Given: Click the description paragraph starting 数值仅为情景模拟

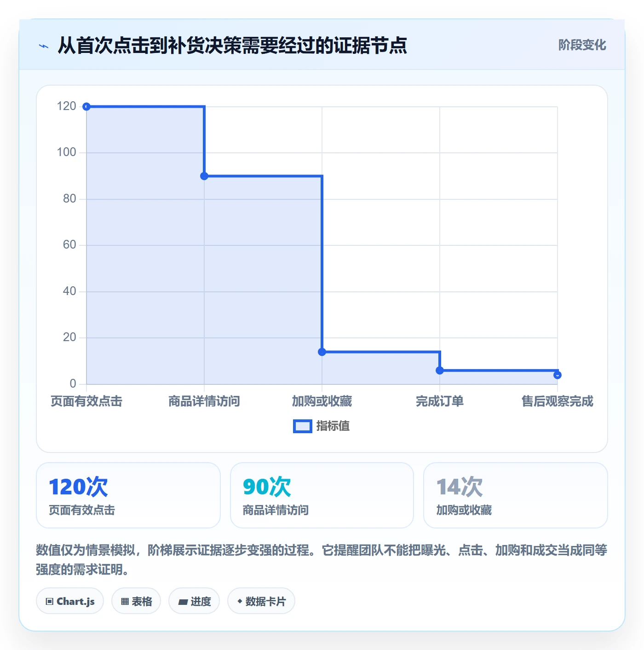Looking at the screenshot, I should [x=322, y=560].
